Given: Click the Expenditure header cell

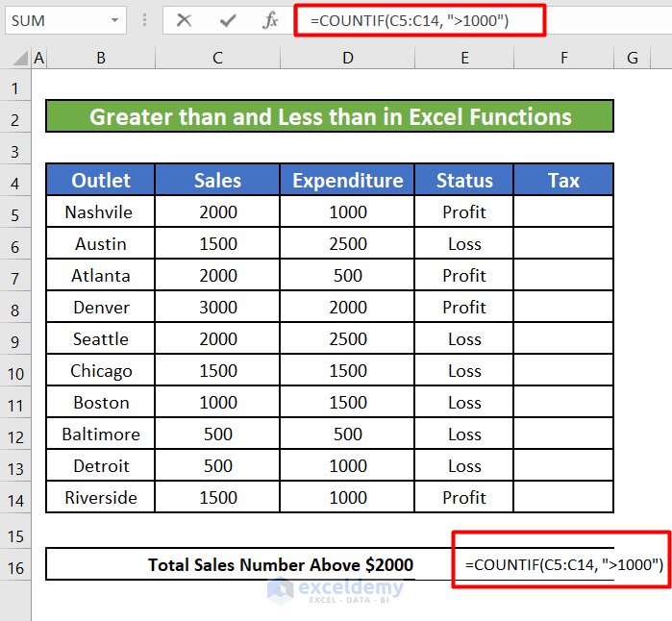Looking at the screenshot, I should pyautogui.click(x=348, y=180).
